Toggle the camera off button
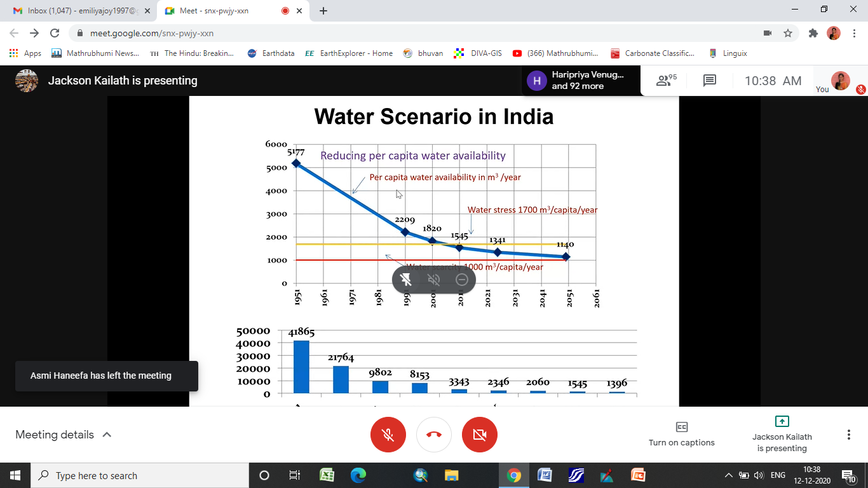This screenshot has height=488, width=868. click(x=480, y=435)
